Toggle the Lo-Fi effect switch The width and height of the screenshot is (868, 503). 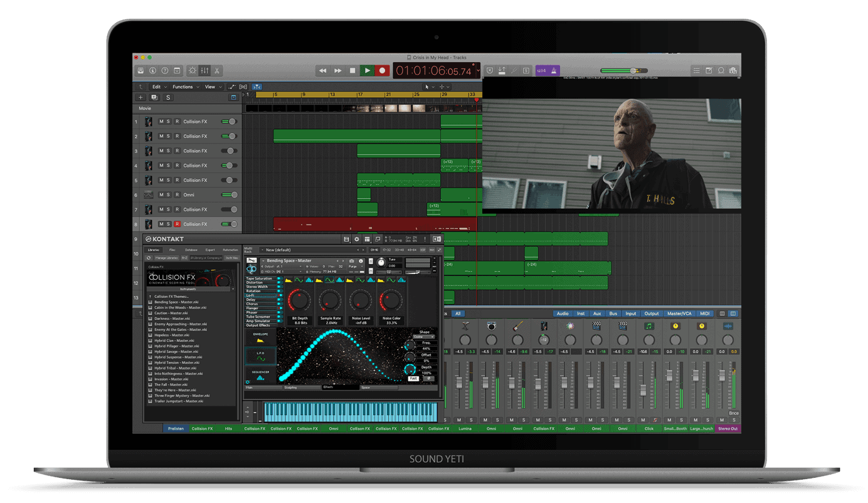click(x=279, y=295)
